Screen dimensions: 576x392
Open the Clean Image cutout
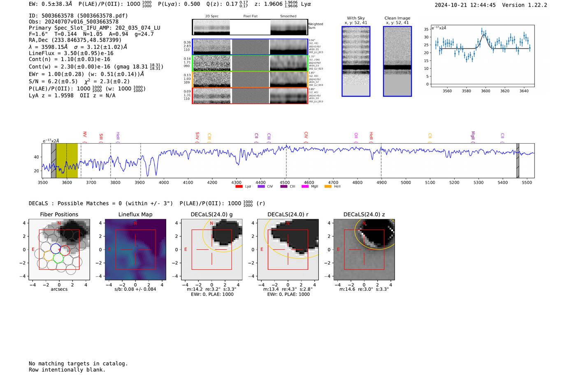pos(397,61)
